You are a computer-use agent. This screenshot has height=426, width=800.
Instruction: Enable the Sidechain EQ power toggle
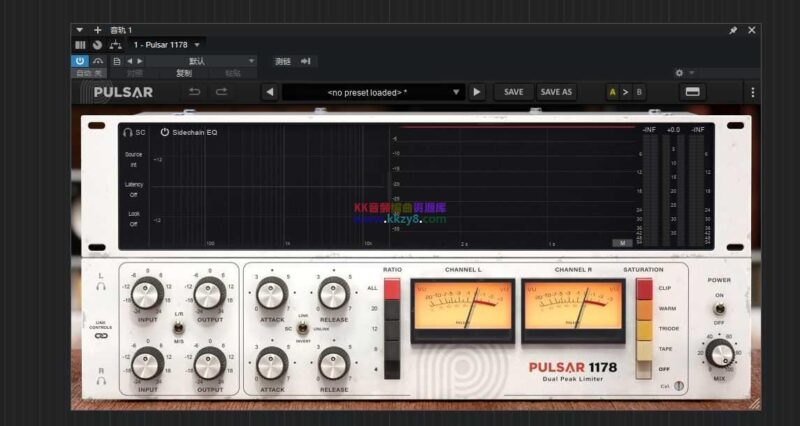pyautogui.click(x=164, y=132)
